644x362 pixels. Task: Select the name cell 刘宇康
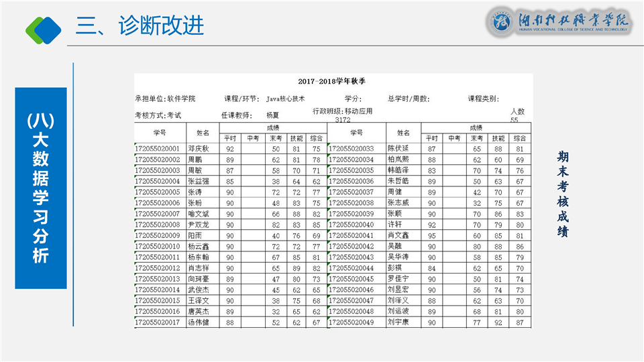[x=398, y=322]
